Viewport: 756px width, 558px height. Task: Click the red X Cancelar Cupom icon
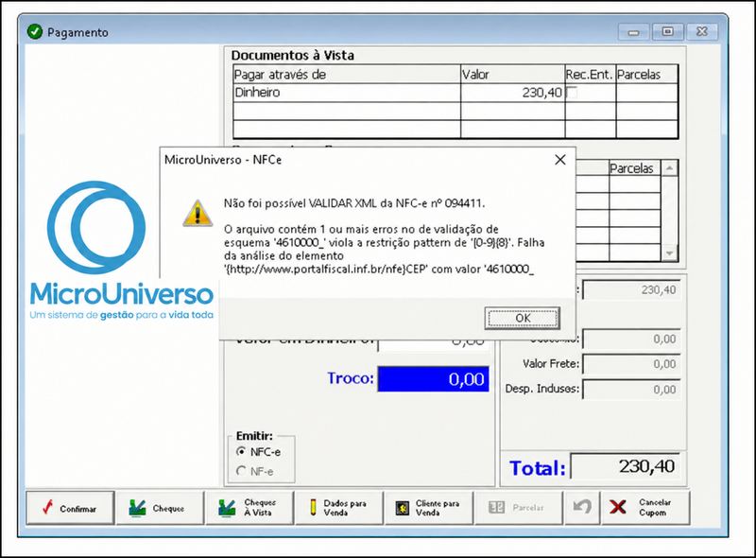(x=618, y=507)
